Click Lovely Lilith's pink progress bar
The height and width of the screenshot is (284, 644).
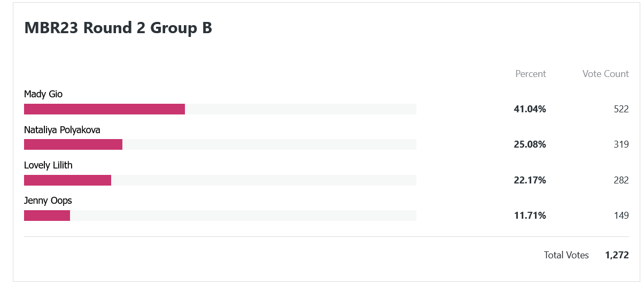tap(67, 180)
